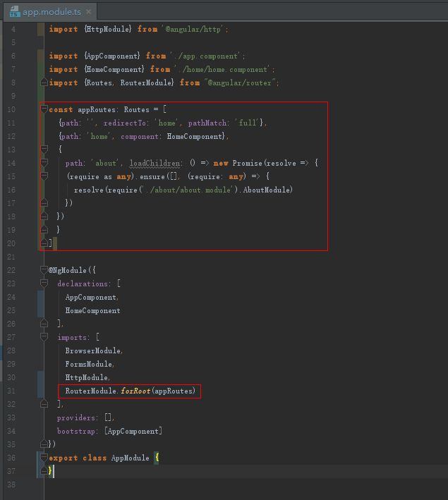Click the gutter line number 4

[x=13, y=30]
